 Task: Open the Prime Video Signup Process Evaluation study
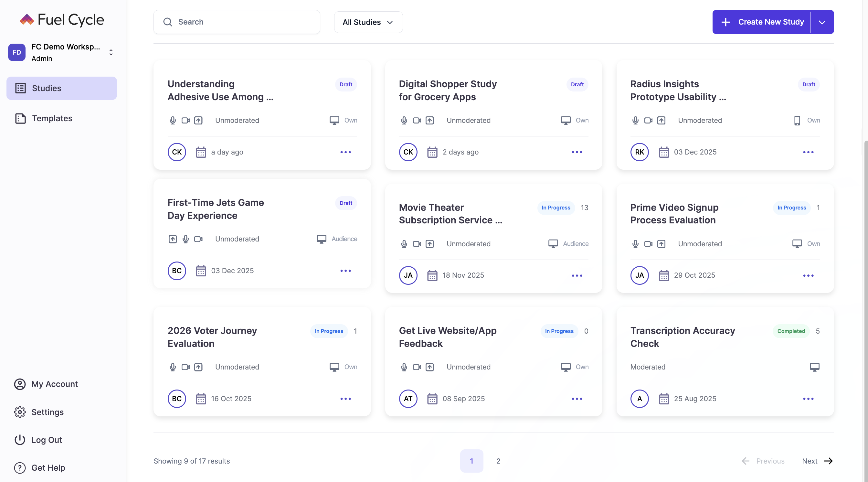tap(674, 214)
